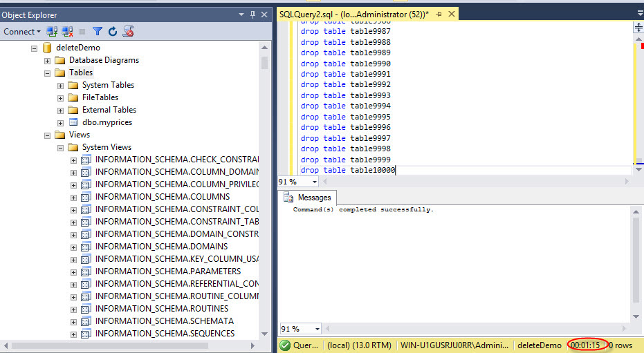This screenshot has width=644, height=353.
Task: Open the query editor zoom 91 % dropdown
Action: point(315,182)
